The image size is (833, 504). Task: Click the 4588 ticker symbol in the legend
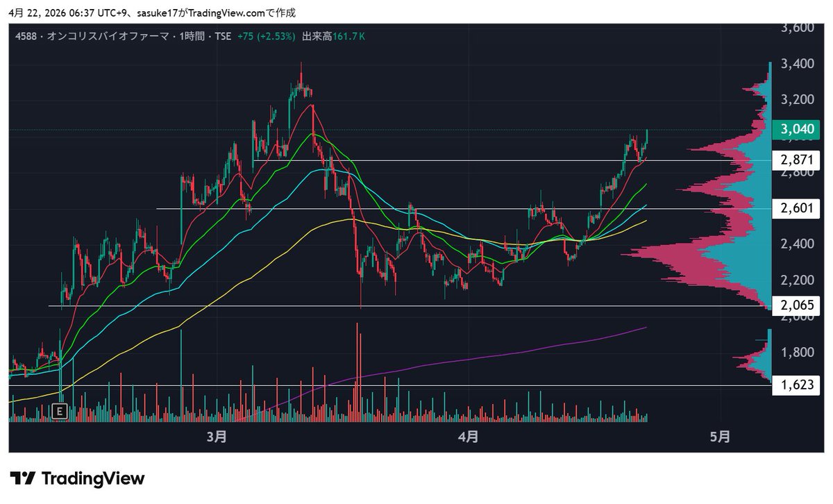(26, 36)
